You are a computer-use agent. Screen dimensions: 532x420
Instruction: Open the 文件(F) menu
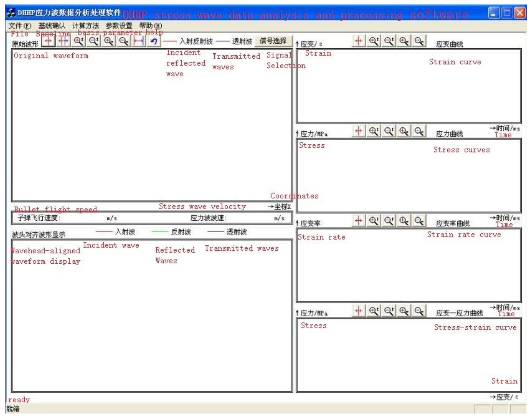tap(20, 26)
